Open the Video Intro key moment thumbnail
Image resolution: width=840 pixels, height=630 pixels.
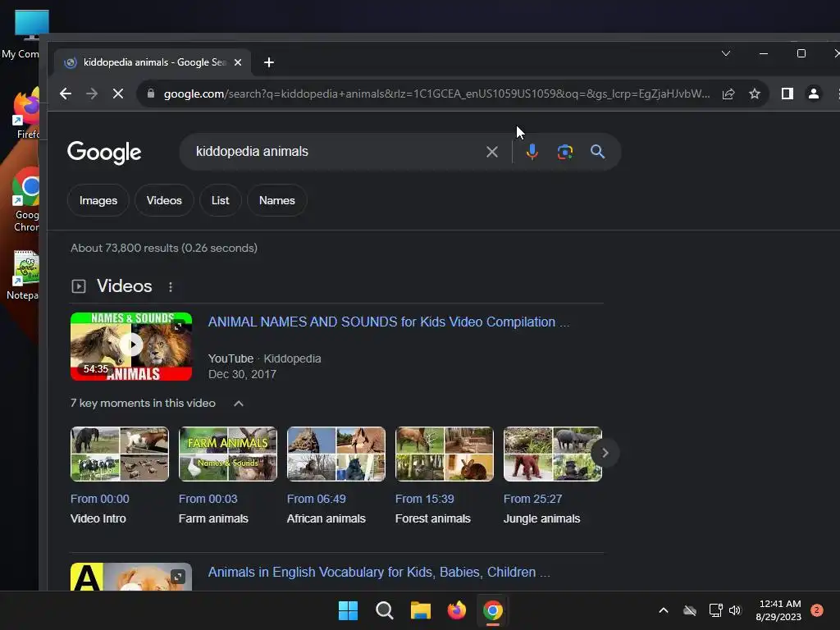[x=120, y=454]
